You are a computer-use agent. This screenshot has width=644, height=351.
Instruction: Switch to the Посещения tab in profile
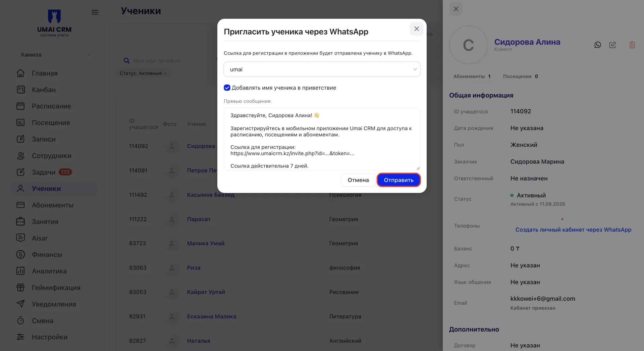coord(520,77)
